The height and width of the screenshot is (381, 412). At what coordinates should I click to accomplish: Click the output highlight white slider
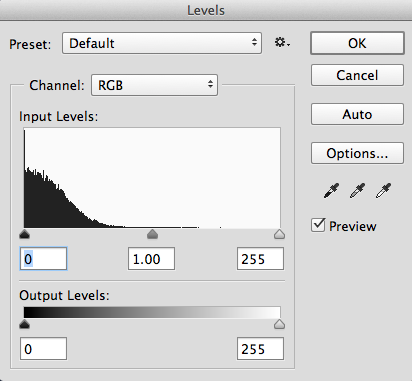279,324
